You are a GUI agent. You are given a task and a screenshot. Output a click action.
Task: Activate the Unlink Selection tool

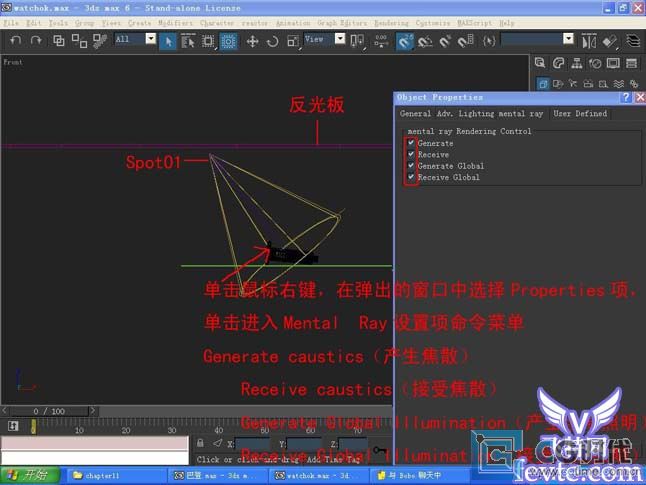coord(79,40)
